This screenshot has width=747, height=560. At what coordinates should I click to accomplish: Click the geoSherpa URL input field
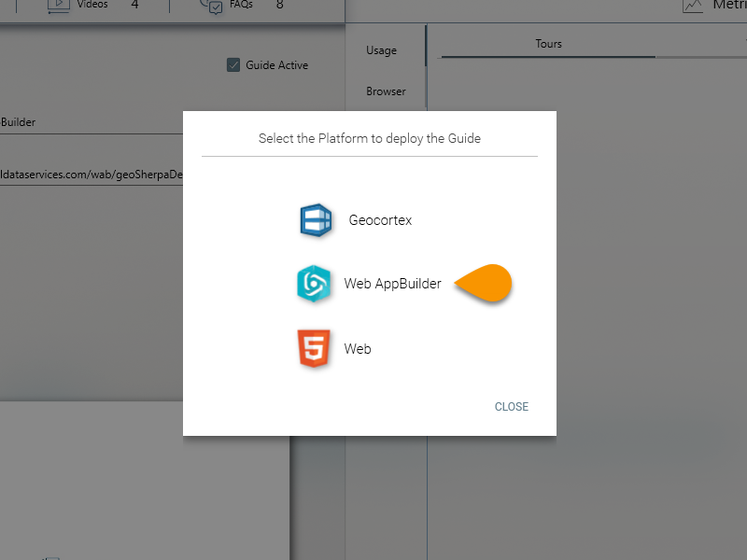click(x=92, y=175)
